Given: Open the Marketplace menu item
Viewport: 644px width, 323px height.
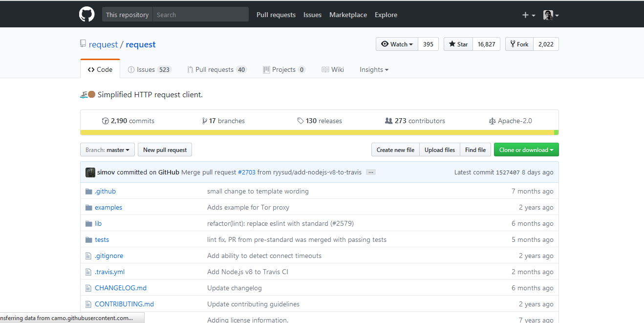Looking at the screenshot, I should pos(348,15).
